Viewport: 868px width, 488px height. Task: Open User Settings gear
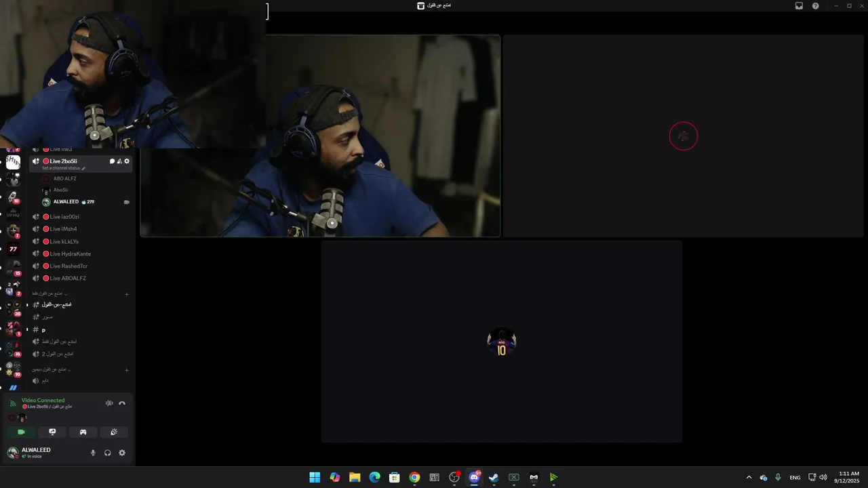(122, 453)
